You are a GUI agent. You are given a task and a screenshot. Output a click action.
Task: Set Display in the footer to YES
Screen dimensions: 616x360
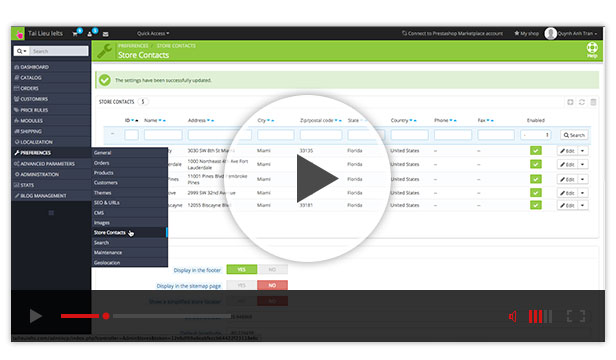[x=242, y=270]
